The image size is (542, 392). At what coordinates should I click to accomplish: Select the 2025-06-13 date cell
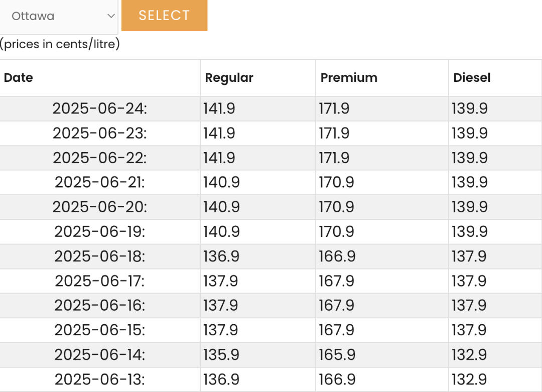pyautogui.click(x=99, y=379)
